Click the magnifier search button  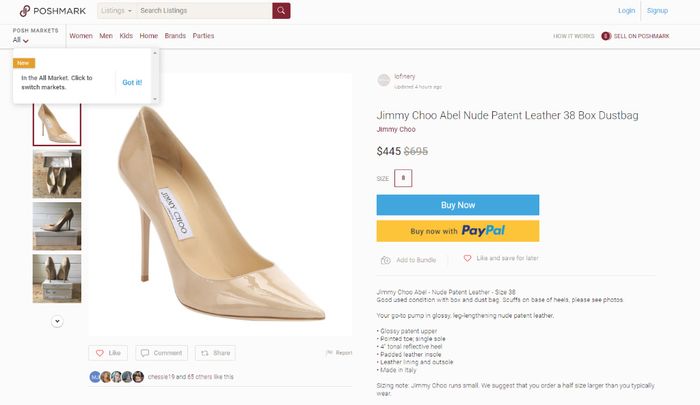point(281,11)
